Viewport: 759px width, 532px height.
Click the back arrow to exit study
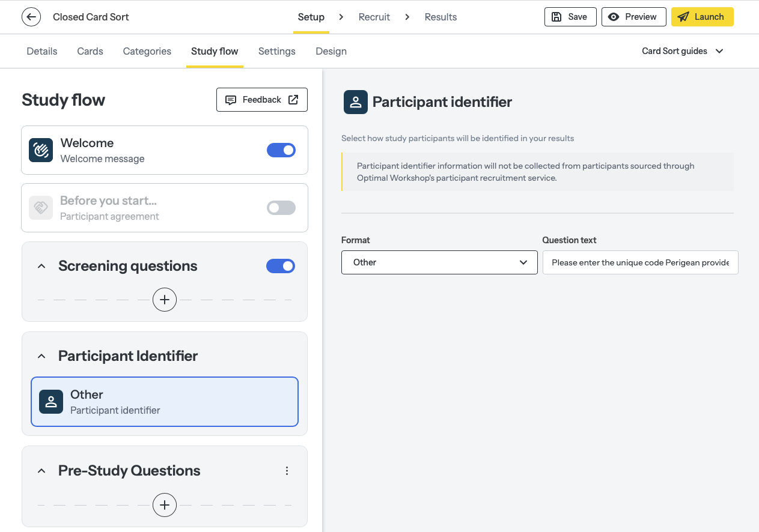coord(31,17)
